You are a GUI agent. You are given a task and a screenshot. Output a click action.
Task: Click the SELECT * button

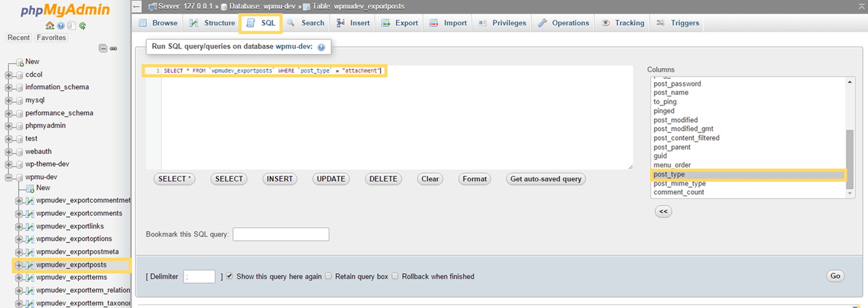[174, 179]
